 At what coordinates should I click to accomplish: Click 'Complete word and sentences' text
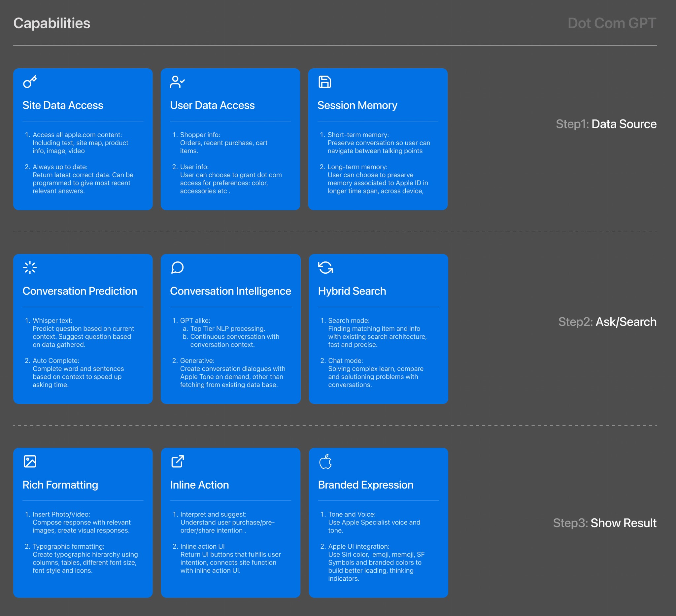click(78, 369)
